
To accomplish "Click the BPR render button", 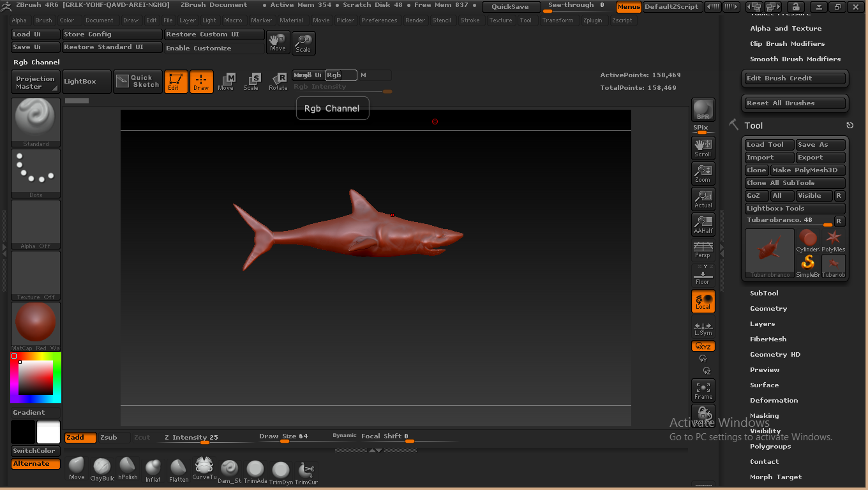I will pos(703,109).
